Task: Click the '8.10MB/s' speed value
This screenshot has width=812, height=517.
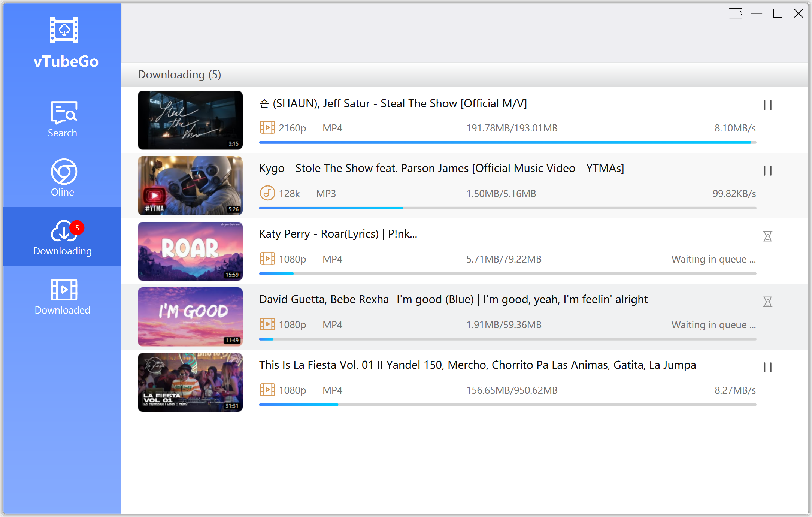Action: pos(735,128)
